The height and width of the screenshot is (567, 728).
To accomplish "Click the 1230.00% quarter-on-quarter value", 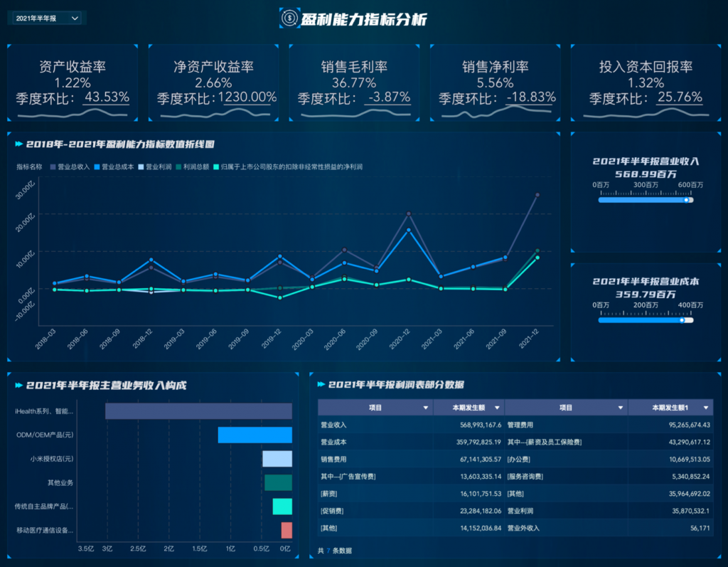I will click(247, 97).
